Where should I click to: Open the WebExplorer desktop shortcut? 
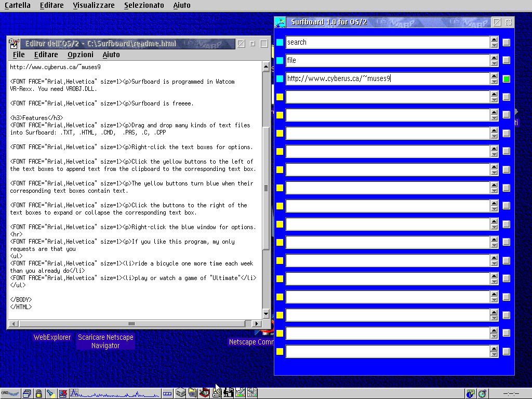tap(52, 337)
